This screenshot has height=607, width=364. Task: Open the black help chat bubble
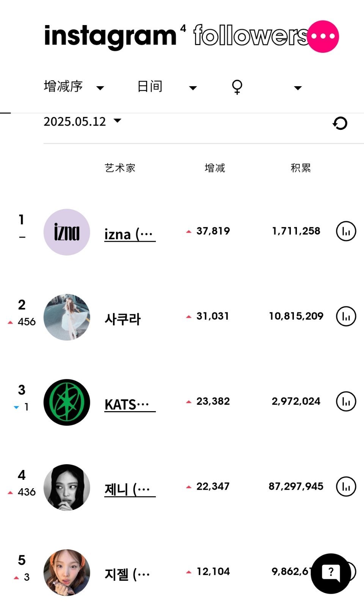click(331, 573)
